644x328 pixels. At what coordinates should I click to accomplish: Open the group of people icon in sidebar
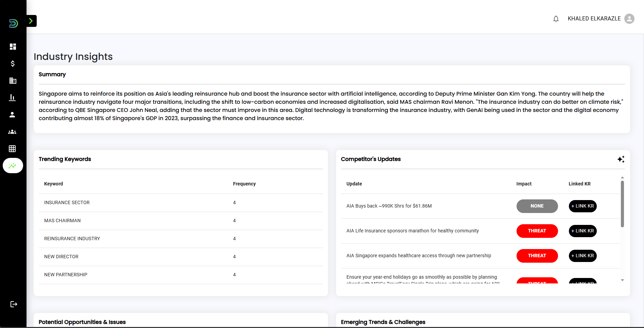(x=12, y=132)
